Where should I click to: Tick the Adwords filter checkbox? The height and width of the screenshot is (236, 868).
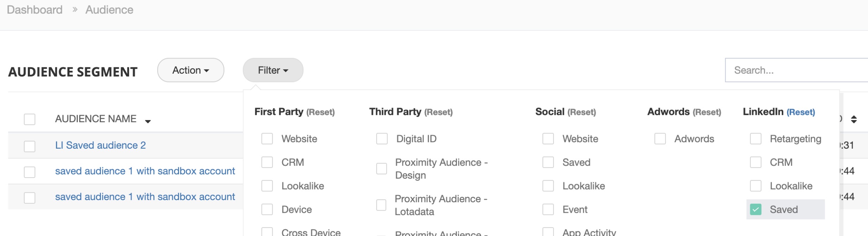660,139
